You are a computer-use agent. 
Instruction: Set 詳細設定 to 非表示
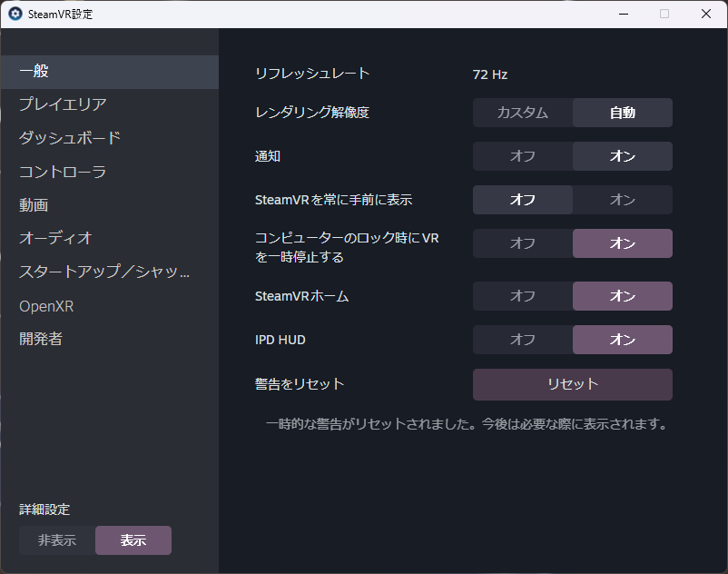(x=57, y=540)
